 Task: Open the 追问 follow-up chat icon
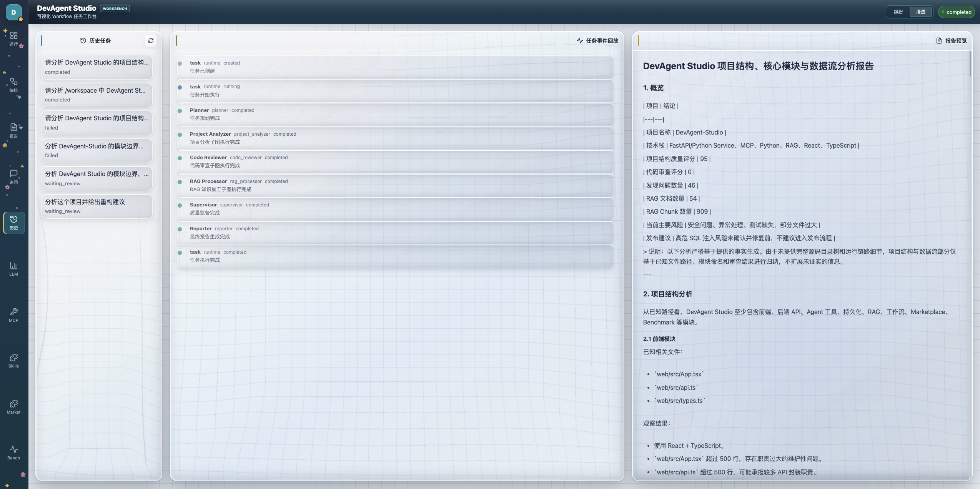[x=14, y=176]
